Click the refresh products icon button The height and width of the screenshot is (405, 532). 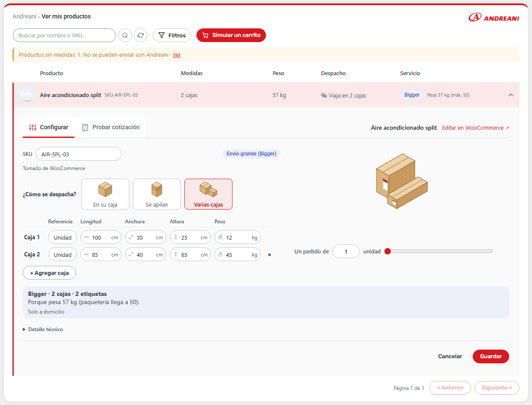pyautogui.click(x=141, y=35)
